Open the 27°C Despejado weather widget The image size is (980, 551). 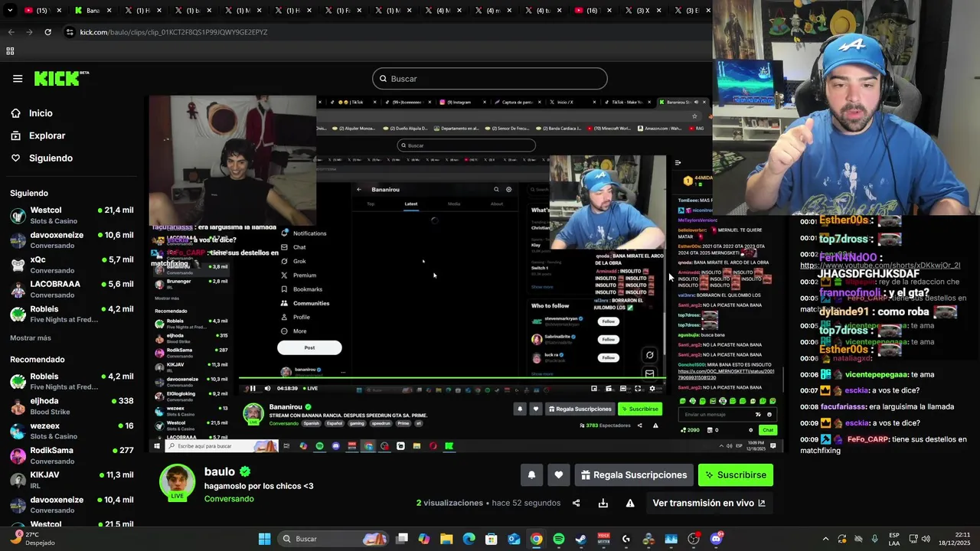click(34, 539)
